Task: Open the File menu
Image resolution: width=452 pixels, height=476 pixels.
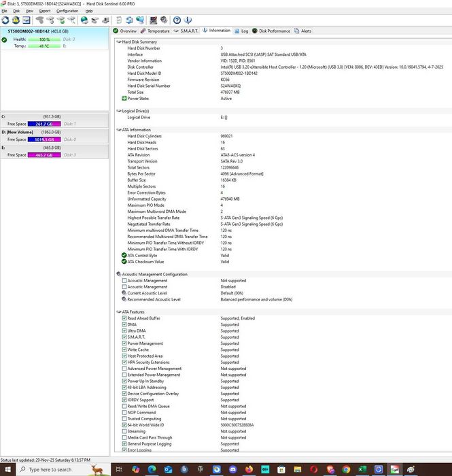Action: pyautogui.click(x=4, y=11)
